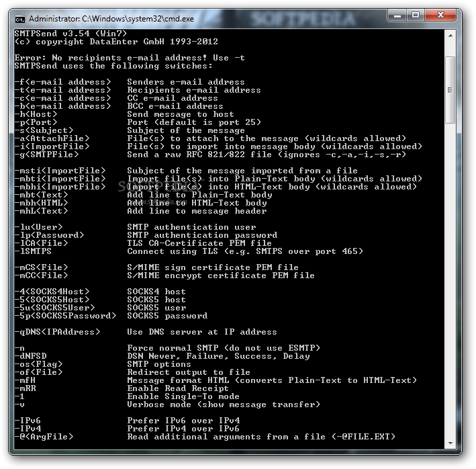Image resolution: width=476 pixels, height=469 pixels.
Task: Click the '-mfH' switch
Action: tap(26, 380)
